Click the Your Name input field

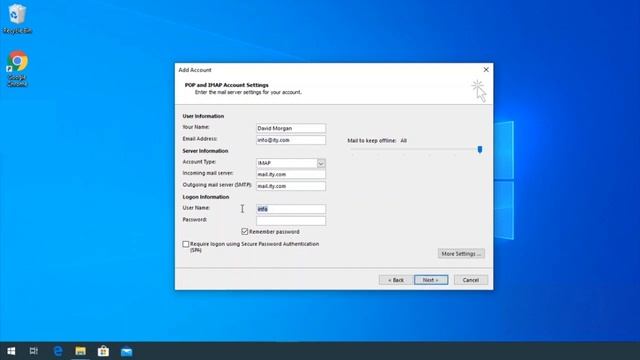coord(291,128)
